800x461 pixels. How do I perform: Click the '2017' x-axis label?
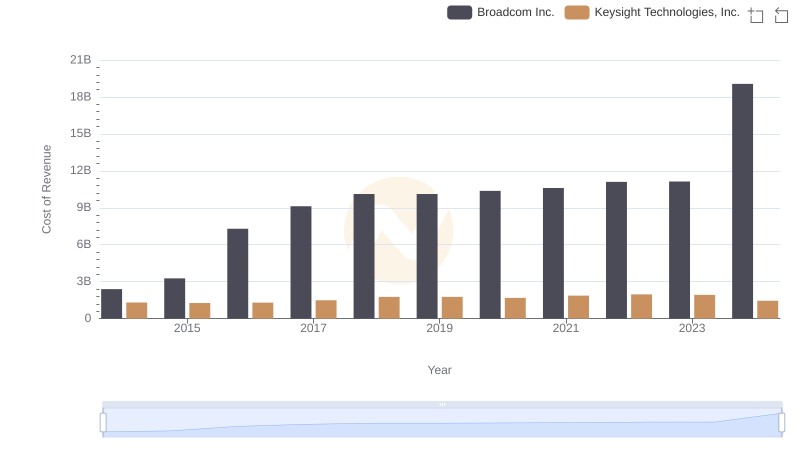coord(313,328)
